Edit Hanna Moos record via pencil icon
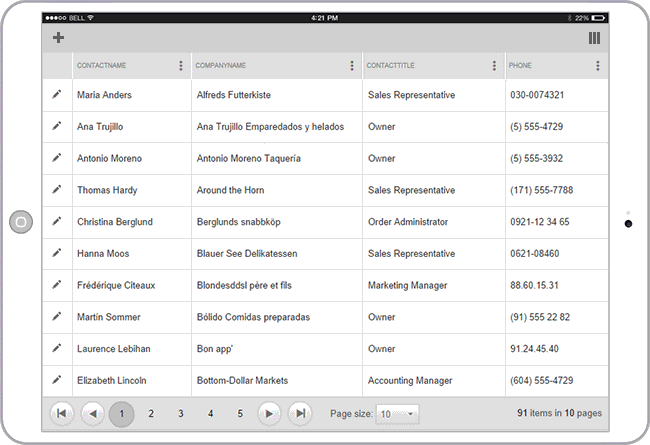The height and width of the screenshot is (445, 650). (x=57, y=253)
